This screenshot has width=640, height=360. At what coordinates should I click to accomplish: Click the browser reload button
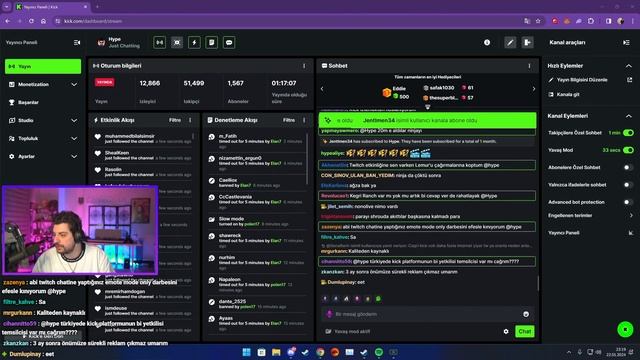click(x=31, y=21)
